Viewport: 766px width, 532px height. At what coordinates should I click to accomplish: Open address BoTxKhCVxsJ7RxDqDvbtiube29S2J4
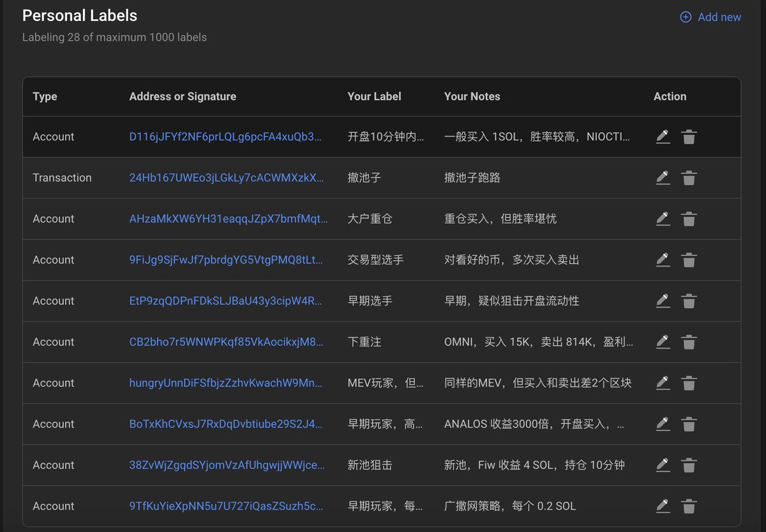pyautogui.click(x=226, y=424)
